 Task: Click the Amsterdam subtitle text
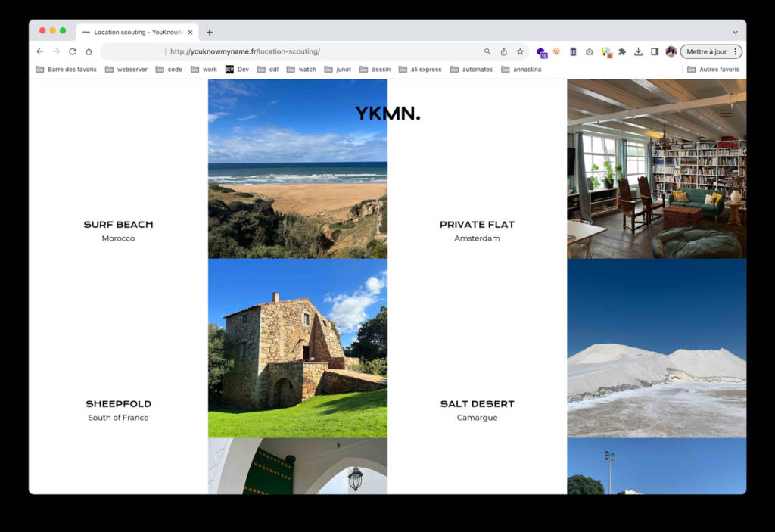(x=477, y=238)
